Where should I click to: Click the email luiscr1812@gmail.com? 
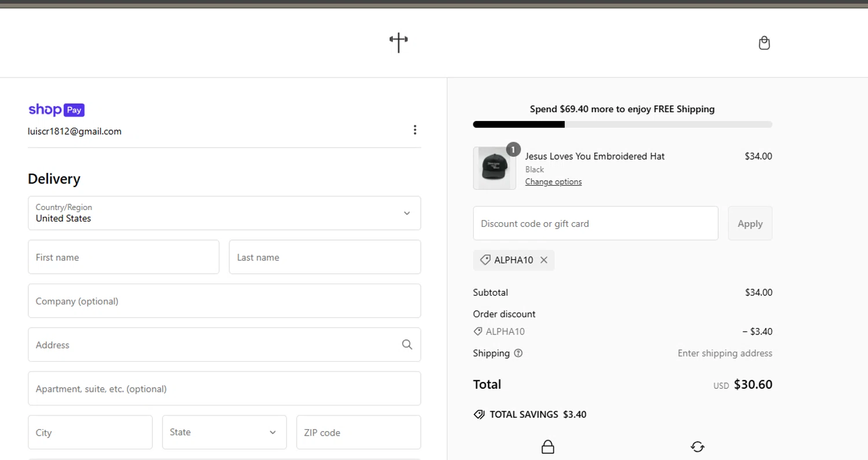(75, 131)
